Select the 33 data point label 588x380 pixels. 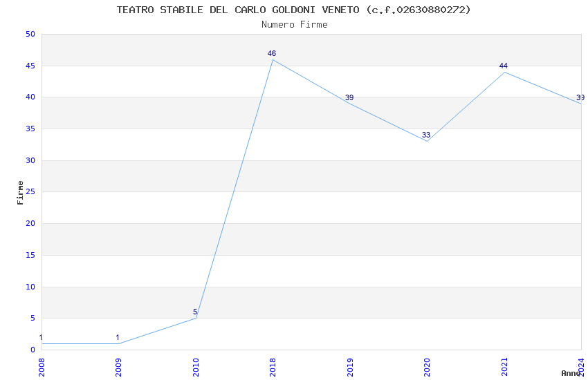pos(426,135)
